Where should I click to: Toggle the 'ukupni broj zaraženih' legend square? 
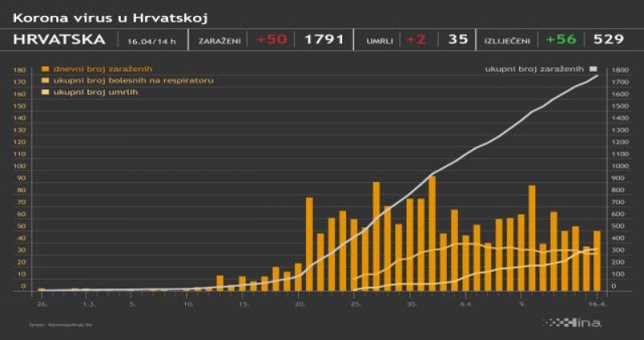[593, 69]
